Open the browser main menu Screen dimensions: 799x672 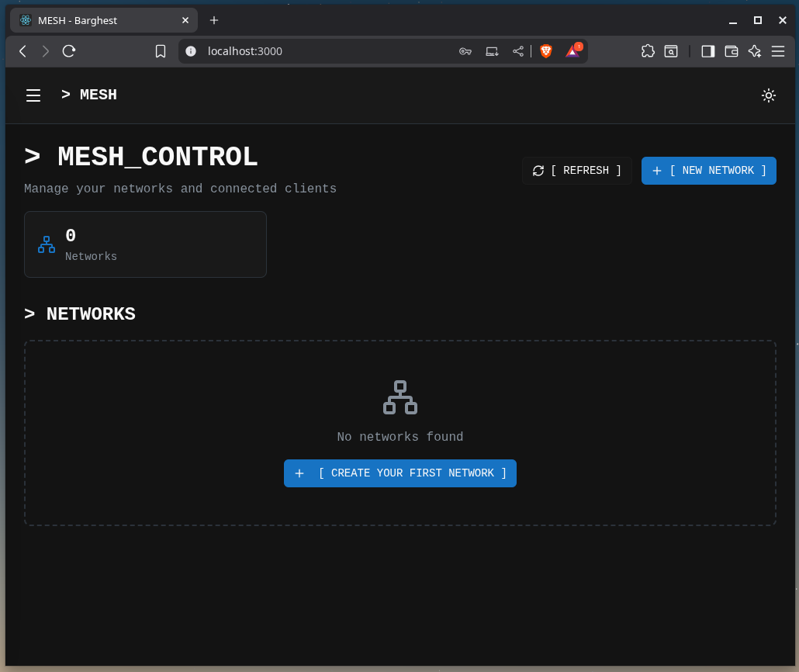tap(778, 51)
